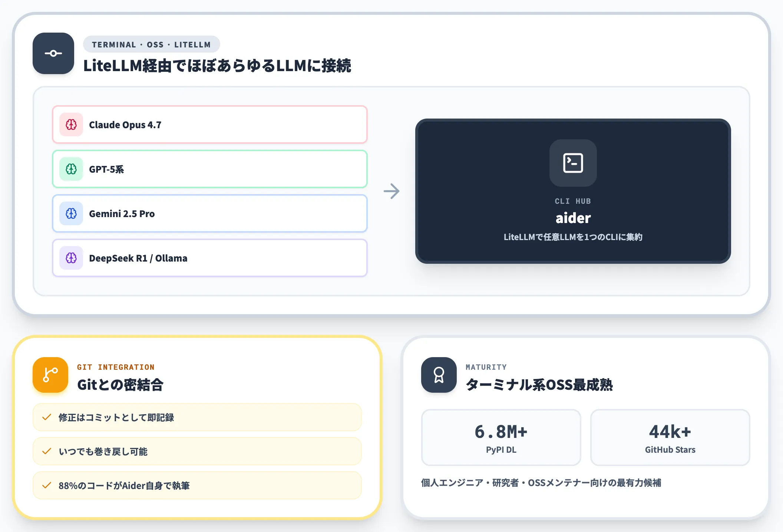Click the checkmark beside 88%のコードがAider自身で執筆
The height and width of the screenshot is (532, 783).
(47, 485)
